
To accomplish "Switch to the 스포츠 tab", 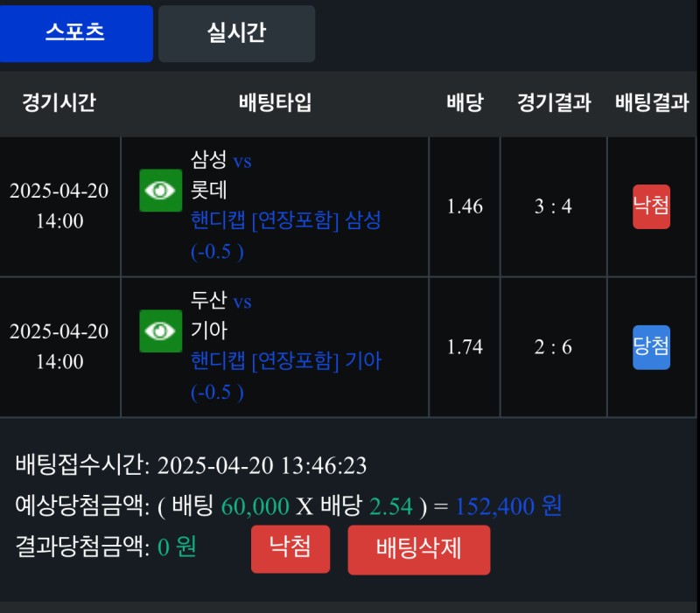I will pos(75,33).
